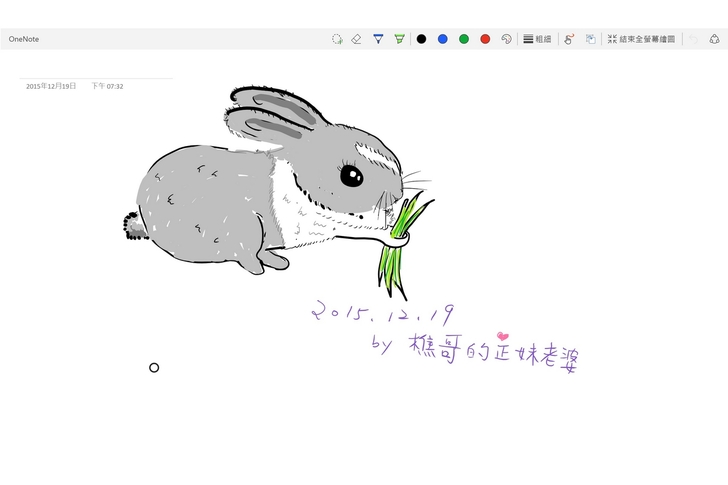The image size is (728, 485).
Task: Choose the green highlighter tool
Action: click(399, 39)
